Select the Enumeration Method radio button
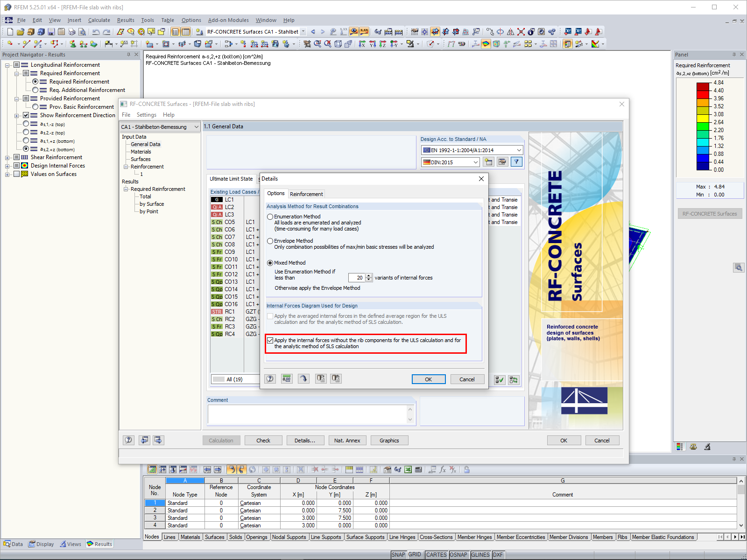Image resolution: width=747 pixels, height=560 pixels. (270, 217)
